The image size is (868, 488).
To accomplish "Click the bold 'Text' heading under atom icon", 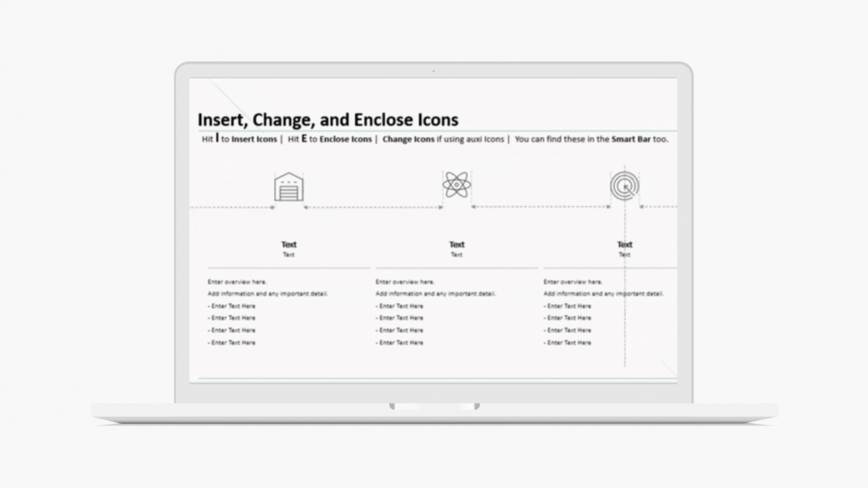I will 457,245.
